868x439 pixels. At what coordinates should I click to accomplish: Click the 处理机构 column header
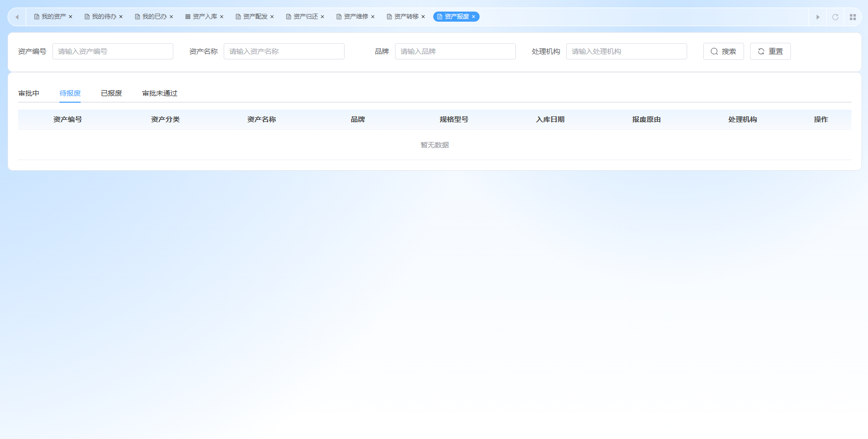click(x=743, y=119)
